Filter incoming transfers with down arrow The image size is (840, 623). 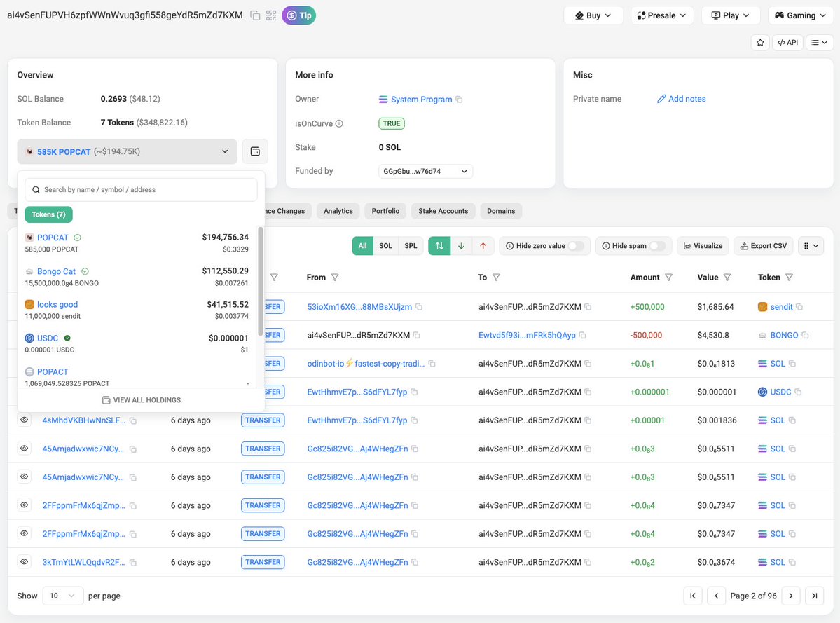click(461, 246)
